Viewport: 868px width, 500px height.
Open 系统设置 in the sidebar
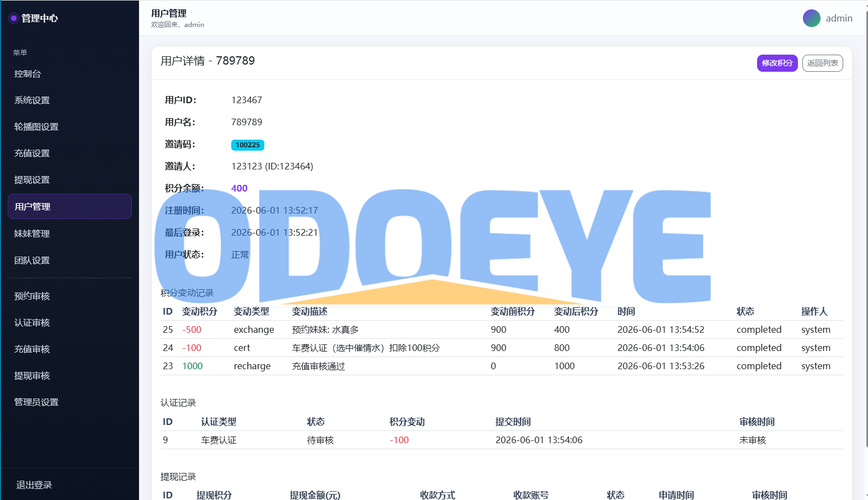(x=70, y=100)
